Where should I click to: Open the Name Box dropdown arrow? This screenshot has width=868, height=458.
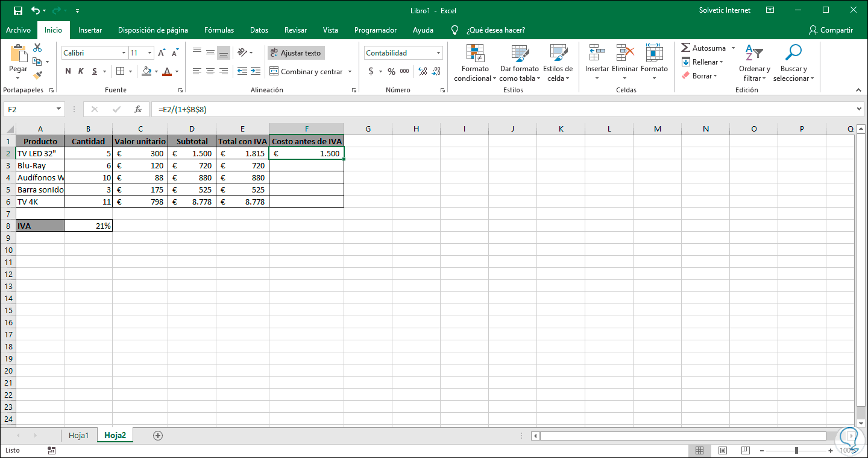pos(58,109)
